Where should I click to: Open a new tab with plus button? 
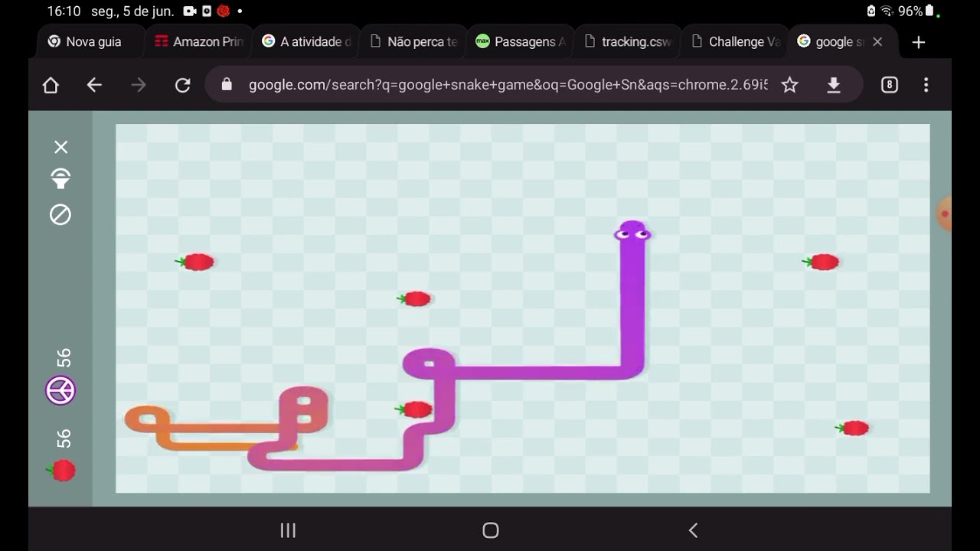pyautogui.click(x=919, y=42)
